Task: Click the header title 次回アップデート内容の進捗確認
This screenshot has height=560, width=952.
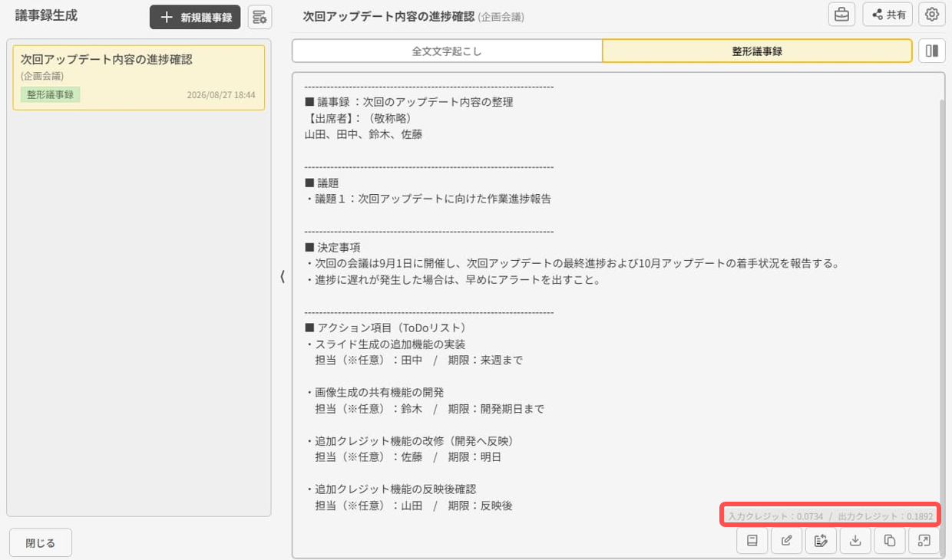Action: [x=388, y=16]
